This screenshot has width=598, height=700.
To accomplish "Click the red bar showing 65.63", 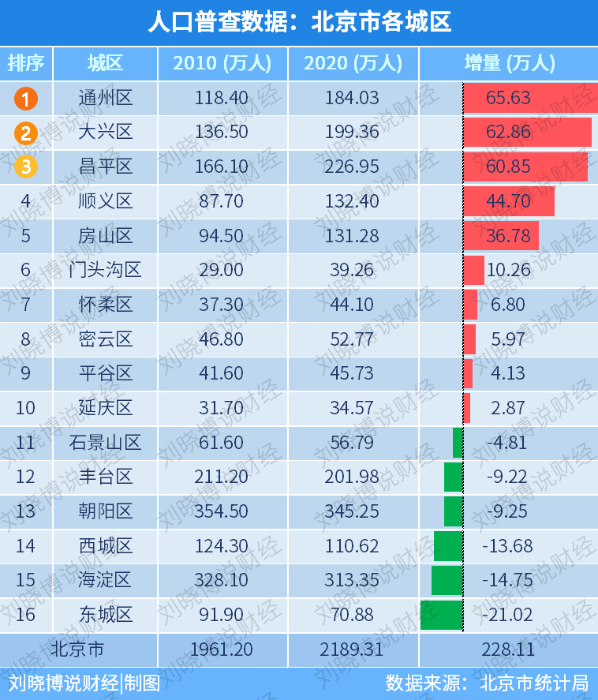I will [531, 98].
